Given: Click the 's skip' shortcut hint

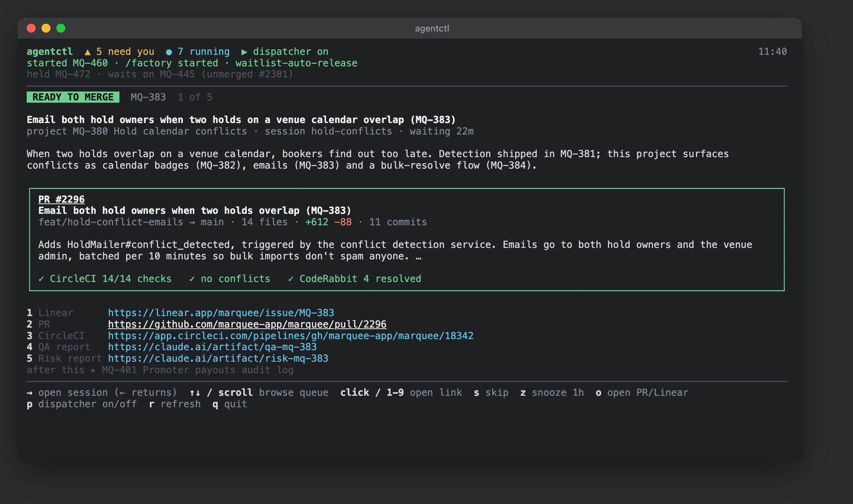Looking at the screenshot, I should point(491,392).
